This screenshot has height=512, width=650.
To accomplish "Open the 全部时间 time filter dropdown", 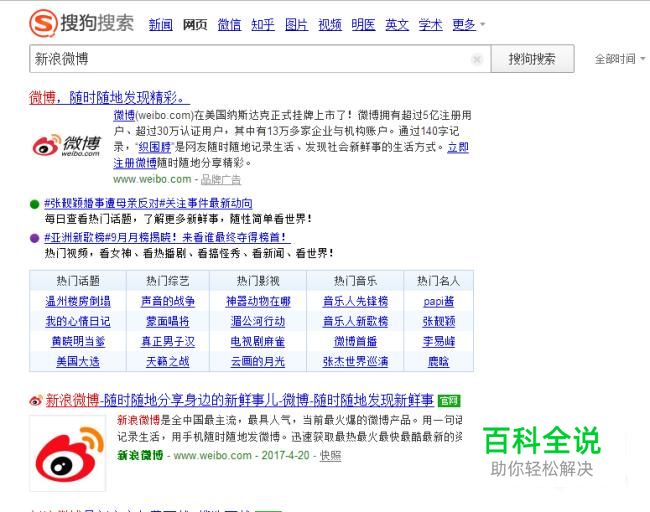I will tap(620, 59).
